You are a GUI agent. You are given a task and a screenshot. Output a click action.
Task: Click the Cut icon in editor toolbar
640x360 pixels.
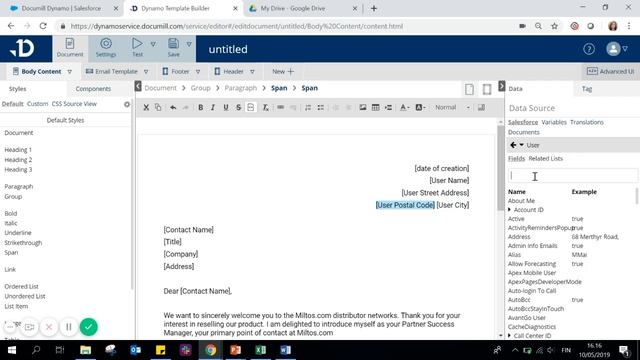coord(146,107)
